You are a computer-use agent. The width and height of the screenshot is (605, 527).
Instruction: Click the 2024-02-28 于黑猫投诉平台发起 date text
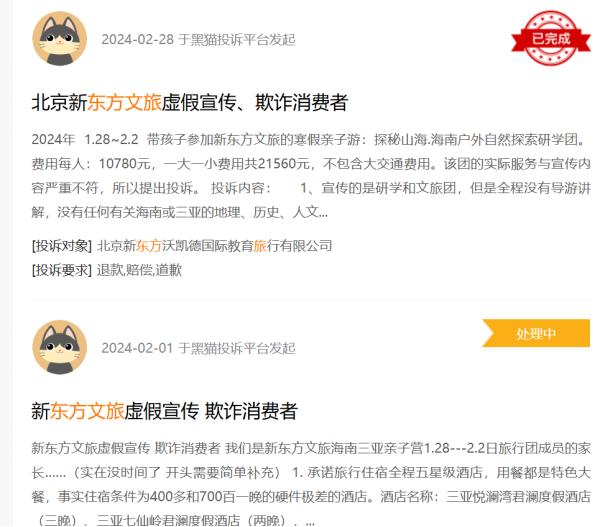(198, 39)
